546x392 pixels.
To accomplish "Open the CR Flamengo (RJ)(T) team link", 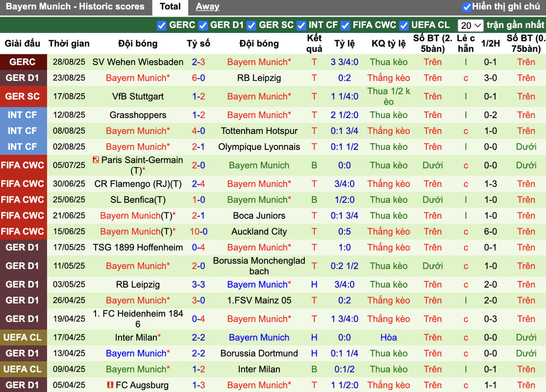I will tap(138, 184).
